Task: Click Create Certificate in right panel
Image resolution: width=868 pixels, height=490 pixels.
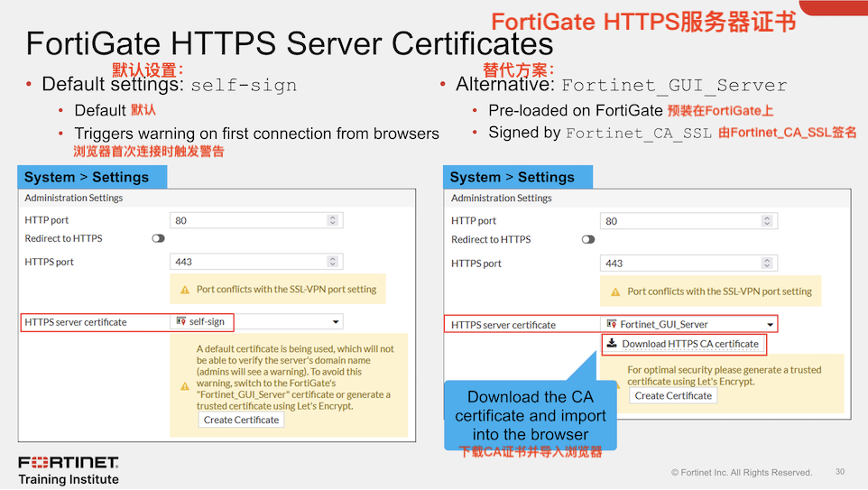Action: 673,396
